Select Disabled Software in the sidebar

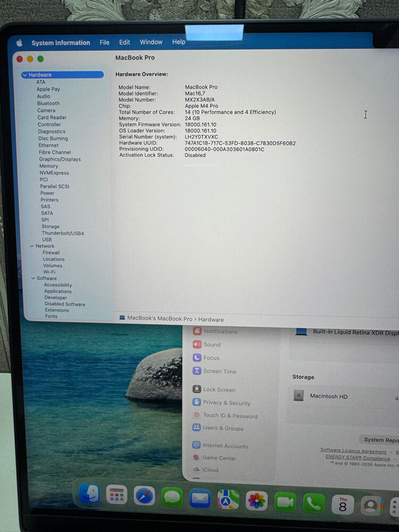tap(65, 304)
